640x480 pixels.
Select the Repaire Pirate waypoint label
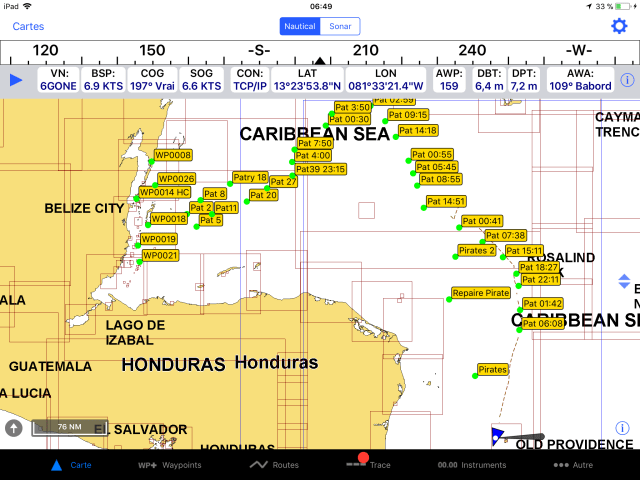[480, 294]
